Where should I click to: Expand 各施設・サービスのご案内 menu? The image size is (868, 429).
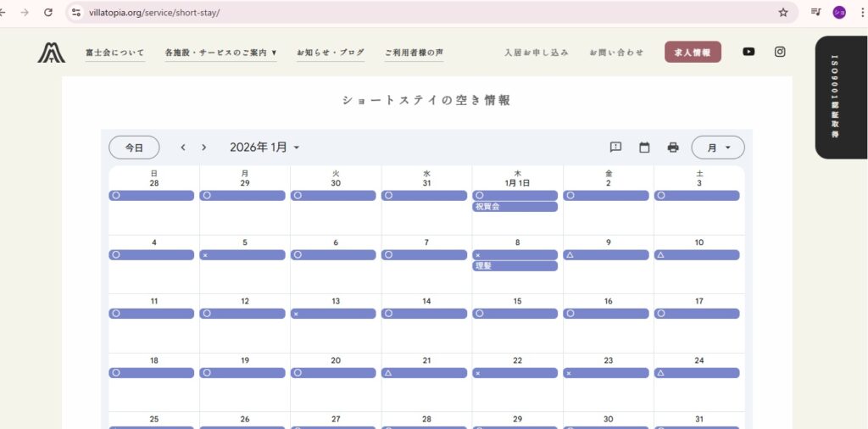(220, 53)
